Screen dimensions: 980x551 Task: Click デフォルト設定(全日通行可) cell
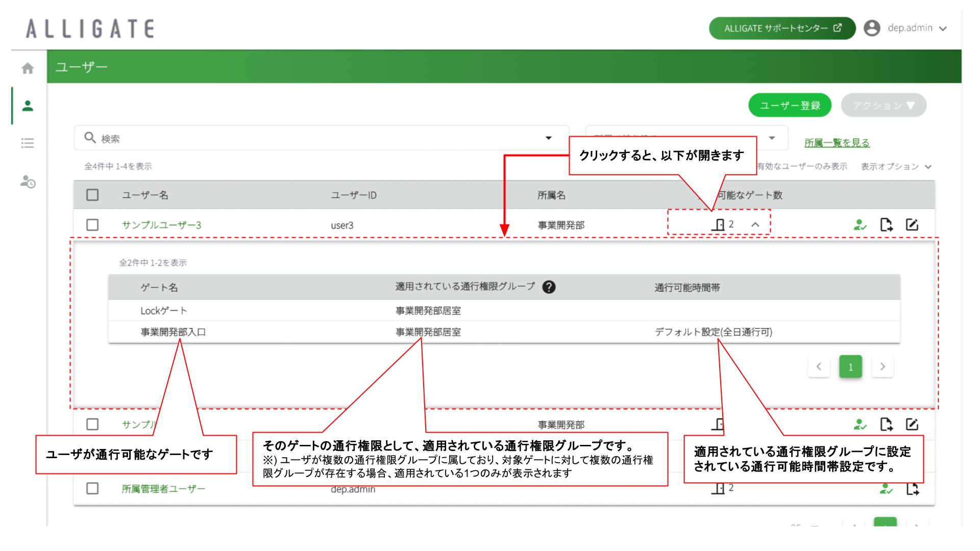tap(714, 332)
